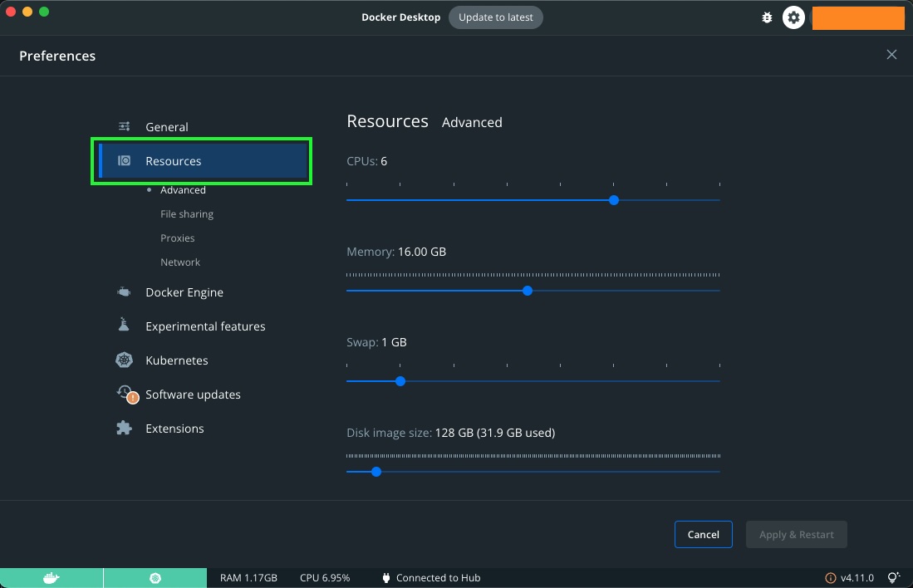Click the Resources heading in main panel
The height and width of the screenshot is (588, 913).
[388, 121]
